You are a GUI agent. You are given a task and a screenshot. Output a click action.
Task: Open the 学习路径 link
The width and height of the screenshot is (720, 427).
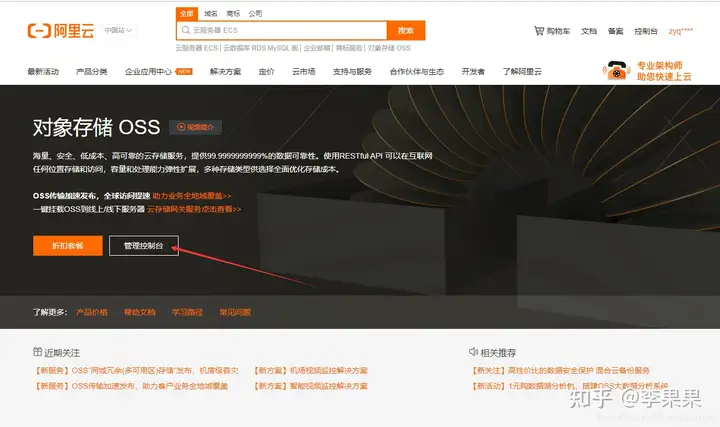coord(187,312)
